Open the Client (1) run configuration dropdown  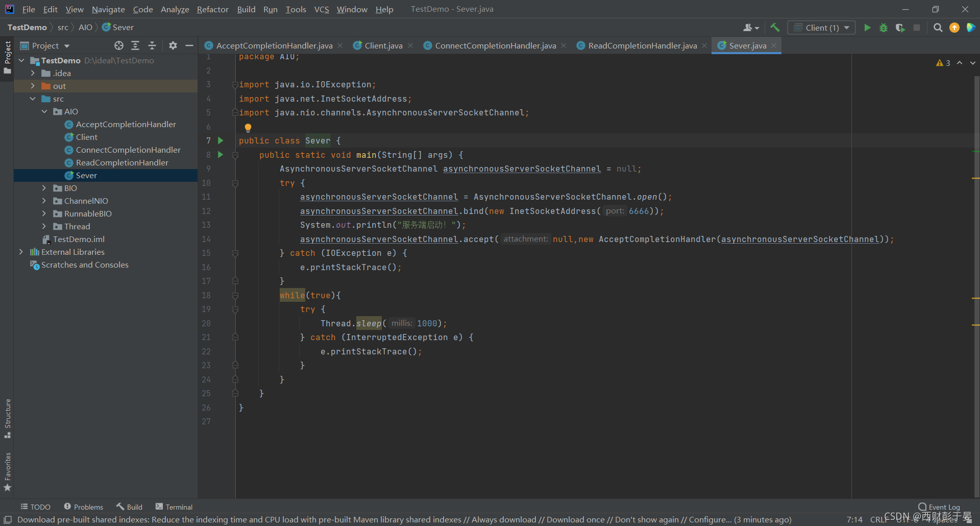pos(821,28)
